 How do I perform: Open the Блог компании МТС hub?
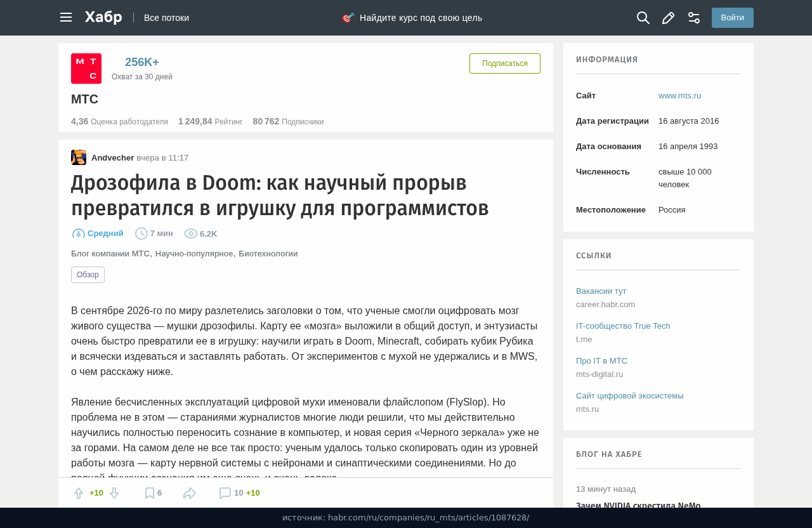tap(110, 254)
